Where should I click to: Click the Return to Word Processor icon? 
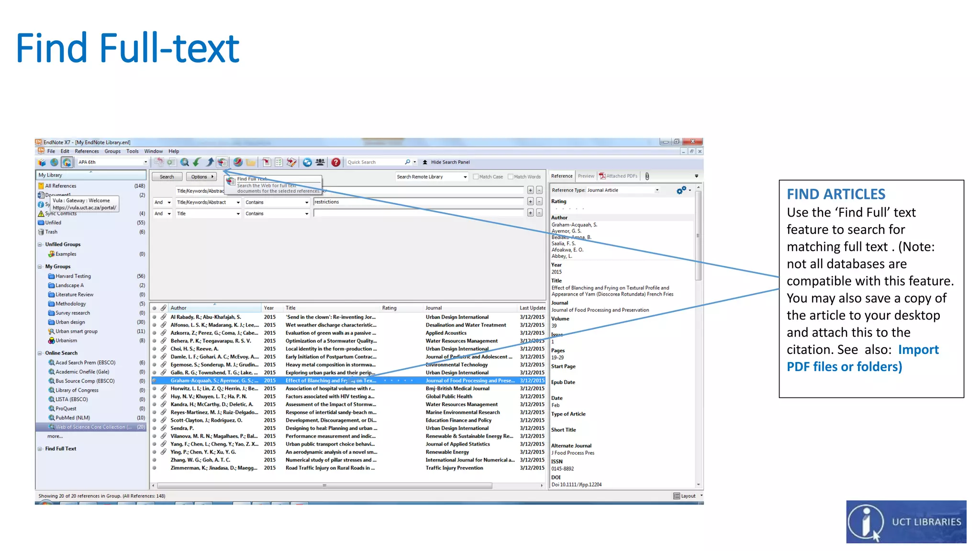click(x=291, y=162)
